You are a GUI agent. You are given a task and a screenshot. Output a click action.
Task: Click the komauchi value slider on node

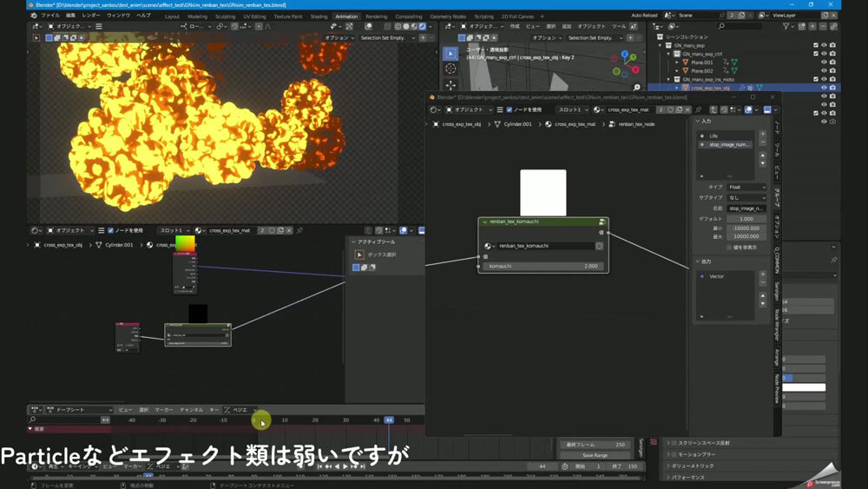tap(543, 266)
